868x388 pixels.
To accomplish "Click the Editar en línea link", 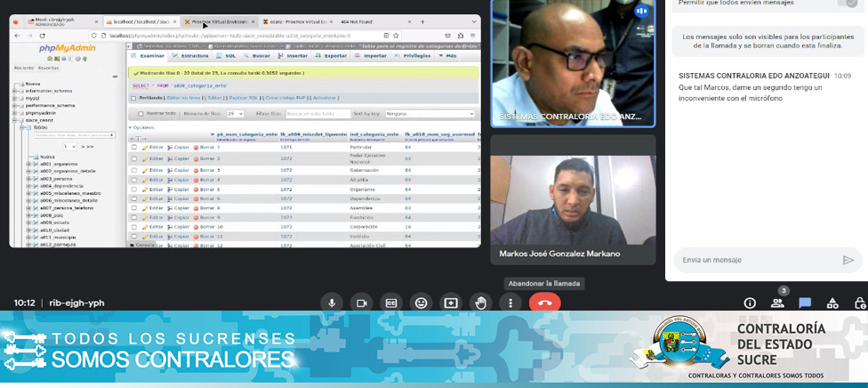I will pyautogui.click(x=183, y=98).
